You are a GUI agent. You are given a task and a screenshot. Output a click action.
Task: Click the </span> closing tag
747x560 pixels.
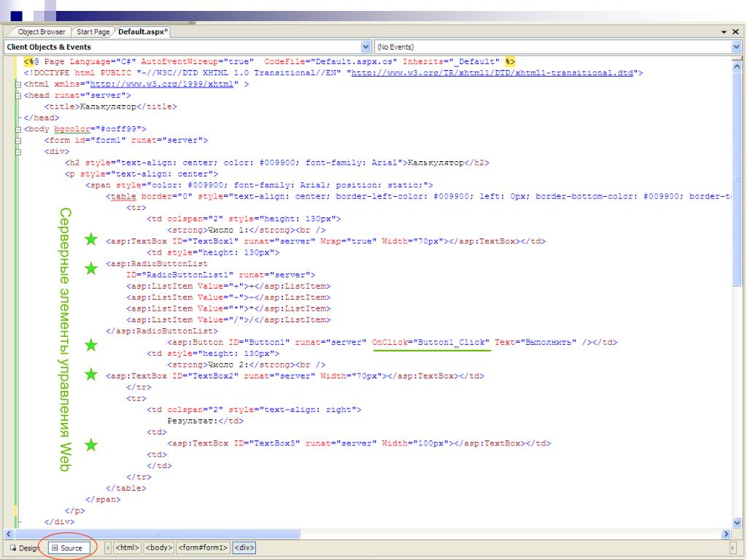pos(103,499)
